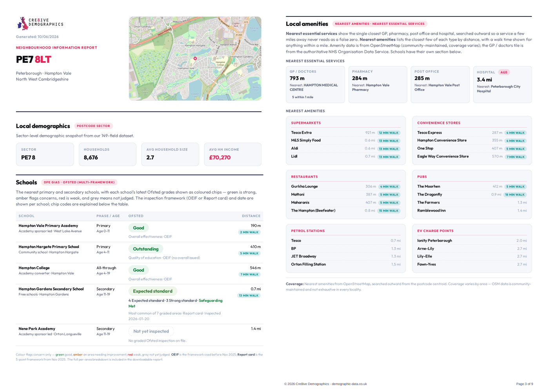
Task: Select the Postcode Sector tag
Action: 93,126
